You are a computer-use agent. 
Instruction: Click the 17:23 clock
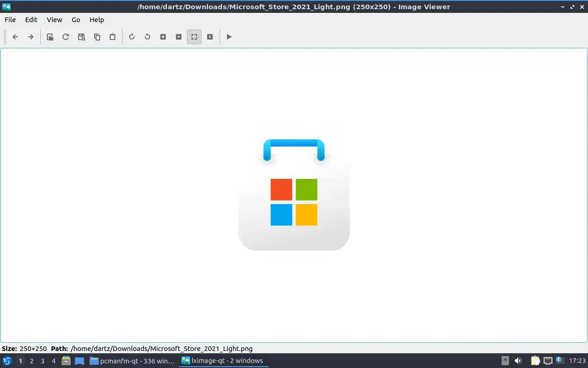coord(577,361)
